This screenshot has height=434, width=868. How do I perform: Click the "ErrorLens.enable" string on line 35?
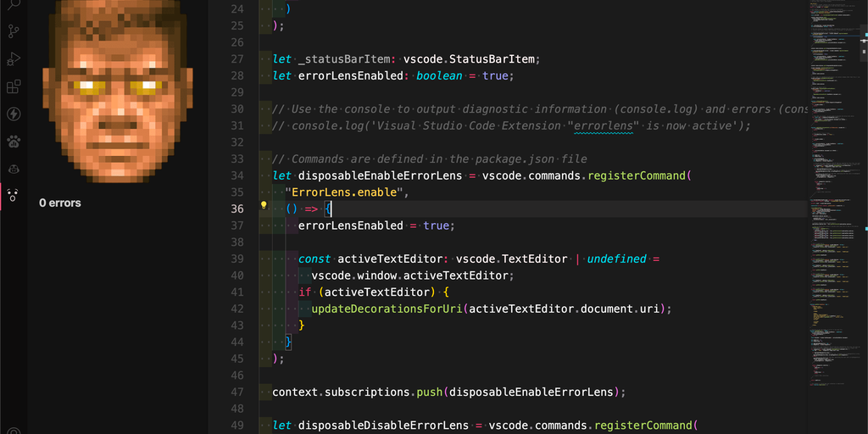347,192
